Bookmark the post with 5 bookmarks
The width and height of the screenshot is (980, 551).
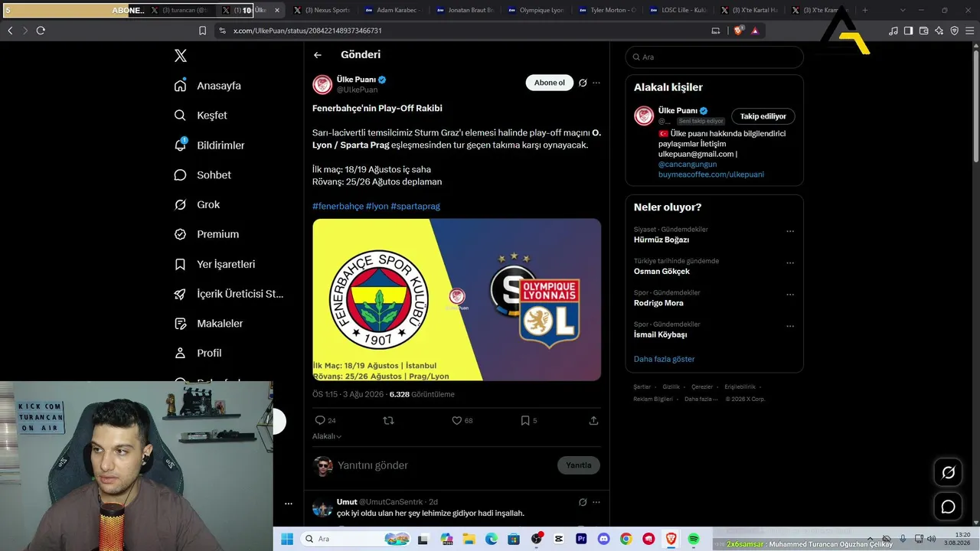[x=524, y=420]
